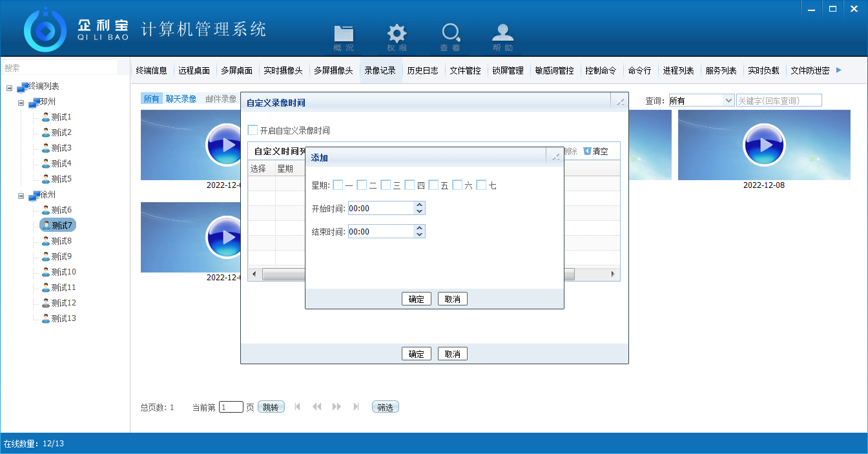Open the 查询 所有 dropdown

point(728,101)
